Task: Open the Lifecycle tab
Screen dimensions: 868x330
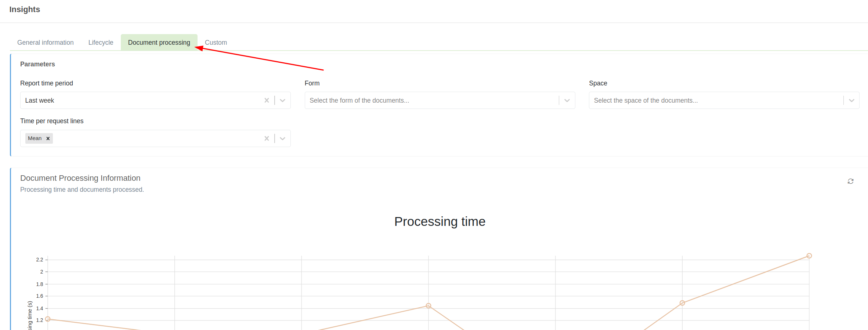Action: 101,43
